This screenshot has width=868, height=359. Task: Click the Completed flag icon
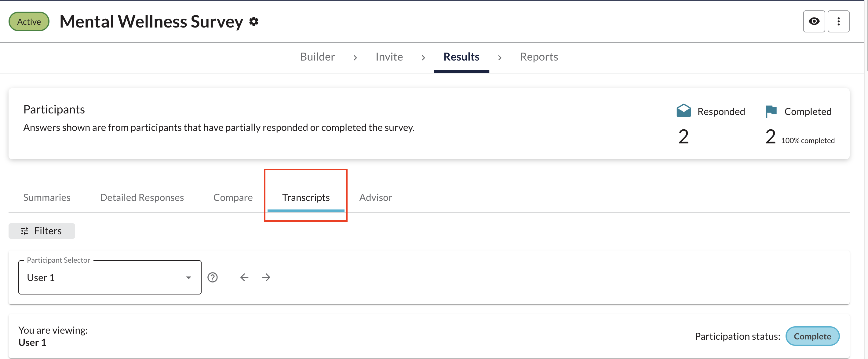pos(771,111)
